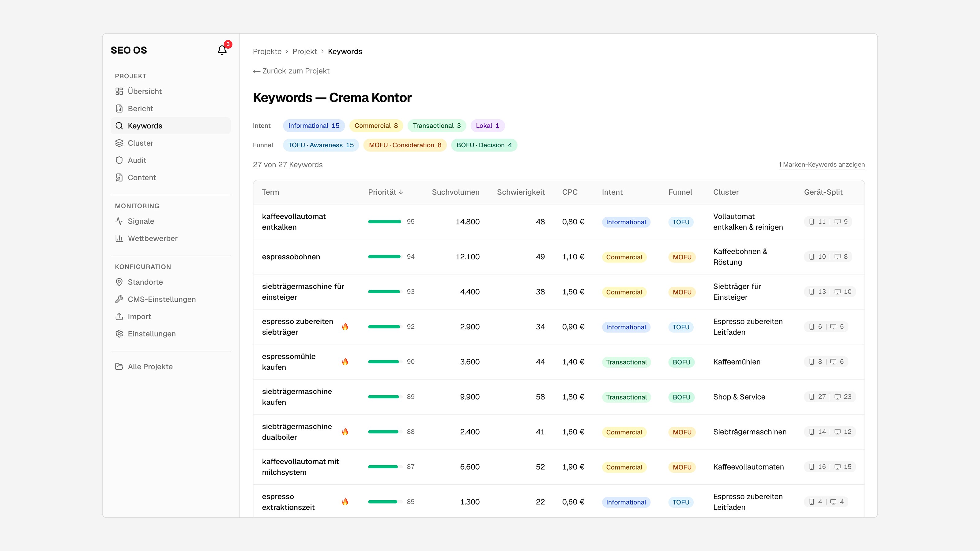Click Vollautomat entkalken & reinigen cluster cell
This screenshot has height=551, width=980.
pos(748,222)
